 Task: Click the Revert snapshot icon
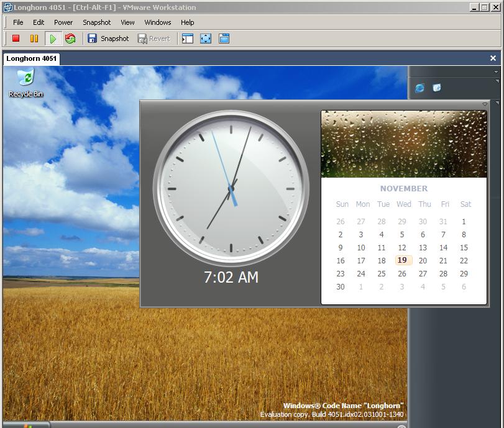[x=142, y=39]
